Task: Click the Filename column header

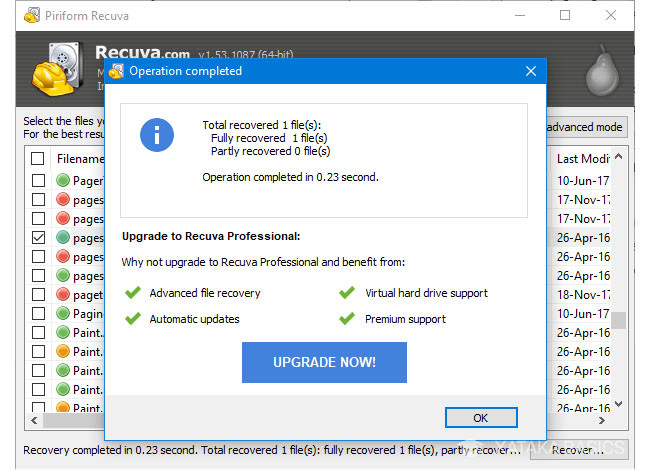Action: (x=80, y=159)
